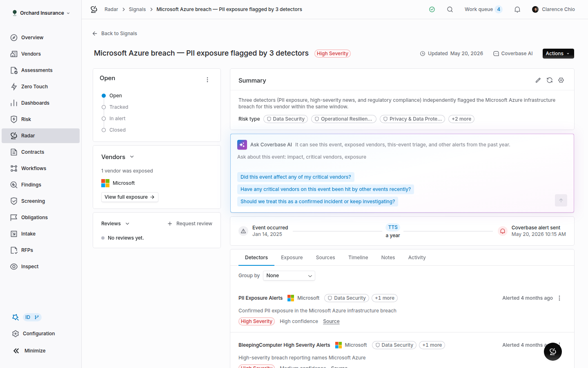Ask about confirmed incident or keep investigating
This screenshot has width=588, height=368.
(x=318, y=202)
